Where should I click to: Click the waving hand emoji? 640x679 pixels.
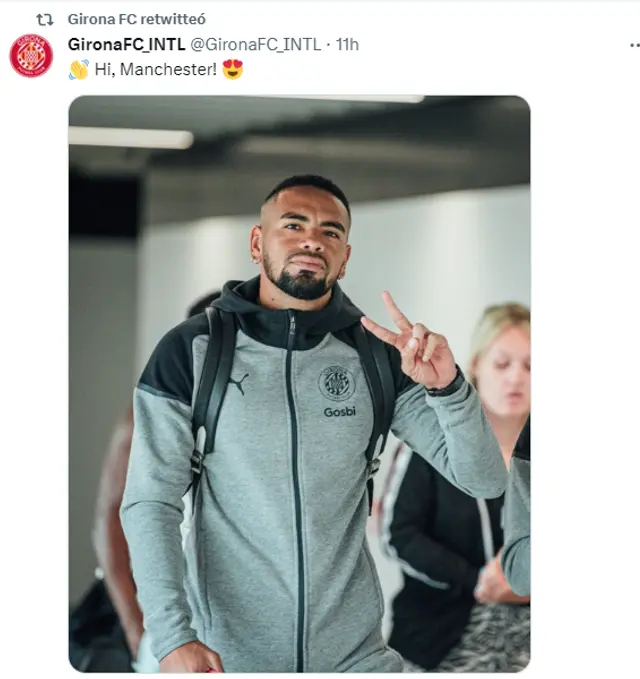pos(78,70)
